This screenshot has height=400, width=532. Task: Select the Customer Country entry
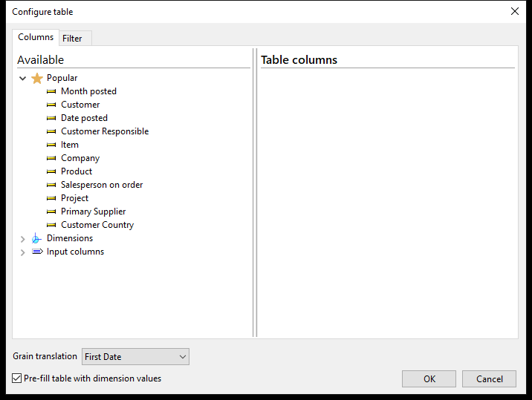(x=97, y=225)
